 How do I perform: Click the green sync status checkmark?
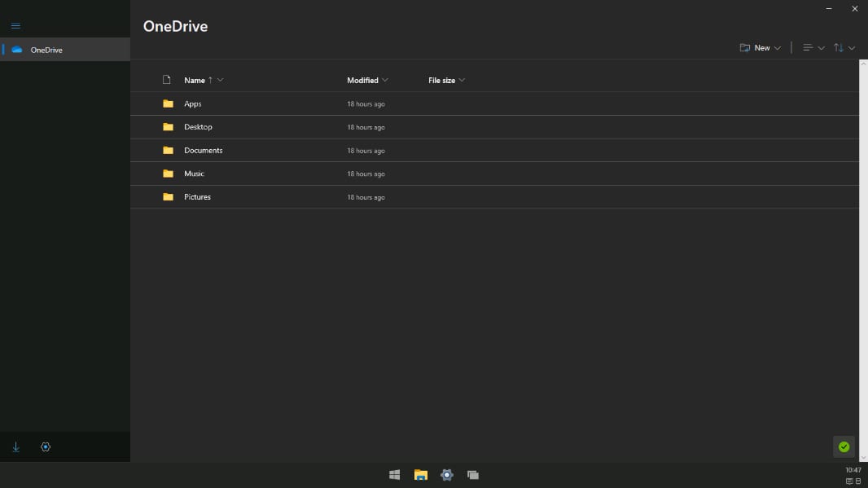coord(844,447)
